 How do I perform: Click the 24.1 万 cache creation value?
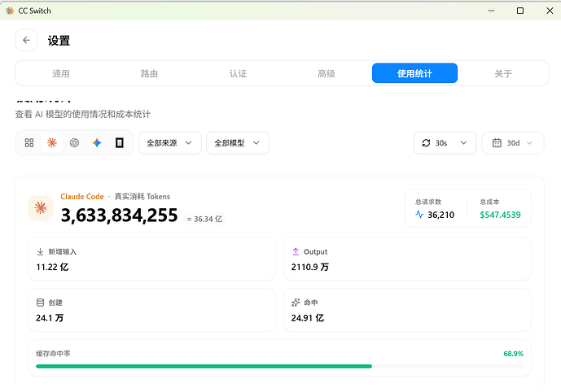(x=50, y=318)
